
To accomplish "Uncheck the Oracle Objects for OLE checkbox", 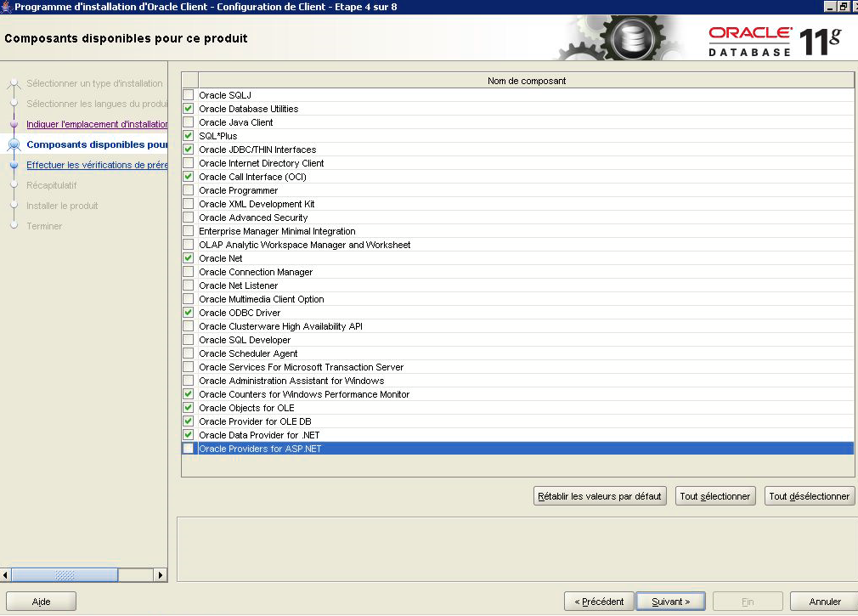I will [189, 408].
